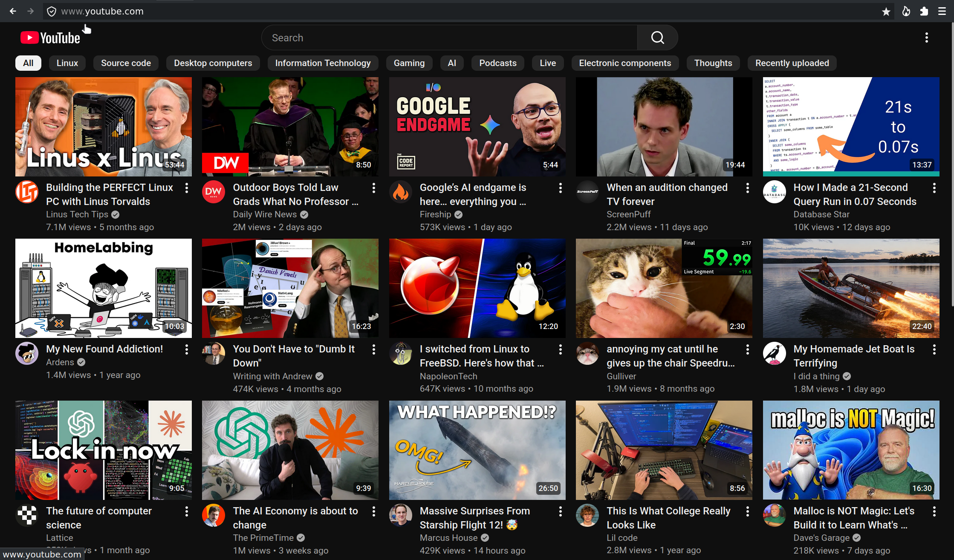This screenshot has width=954, height=560.
Task: Filter by Desktop computers chip
Action: tap(213, 63)
